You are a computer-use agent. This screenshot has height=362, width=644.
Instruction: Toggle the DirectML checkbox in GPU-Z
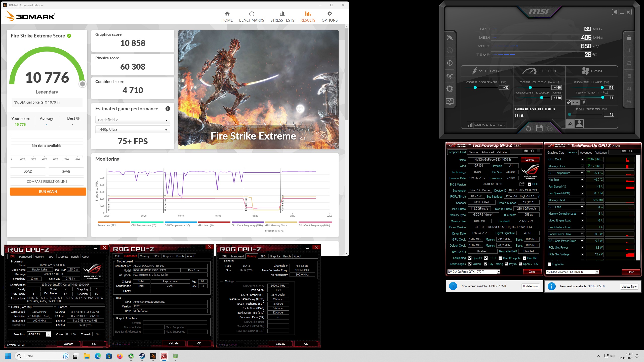click(x=524, y=258)
